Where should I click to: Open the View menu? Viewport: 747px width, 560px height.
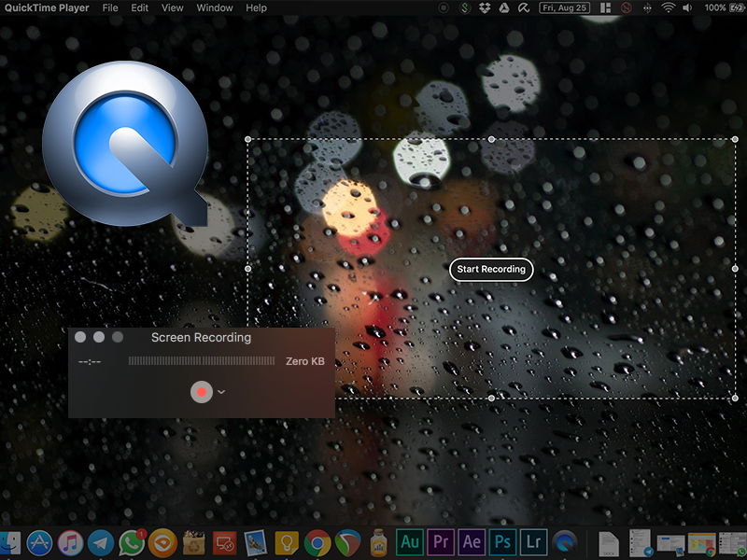coord(172,7)
